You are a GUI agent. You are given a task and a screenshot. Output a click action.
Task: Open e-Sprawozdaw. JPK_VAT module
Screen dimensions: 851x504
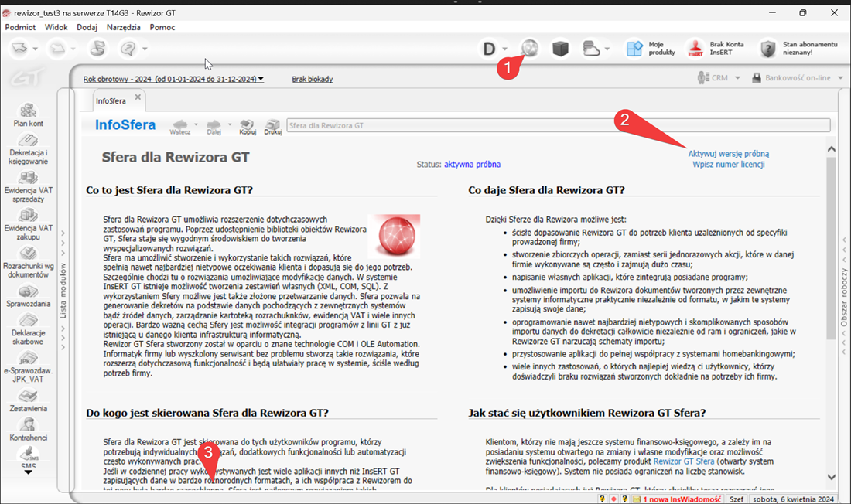tap(28, 366)
